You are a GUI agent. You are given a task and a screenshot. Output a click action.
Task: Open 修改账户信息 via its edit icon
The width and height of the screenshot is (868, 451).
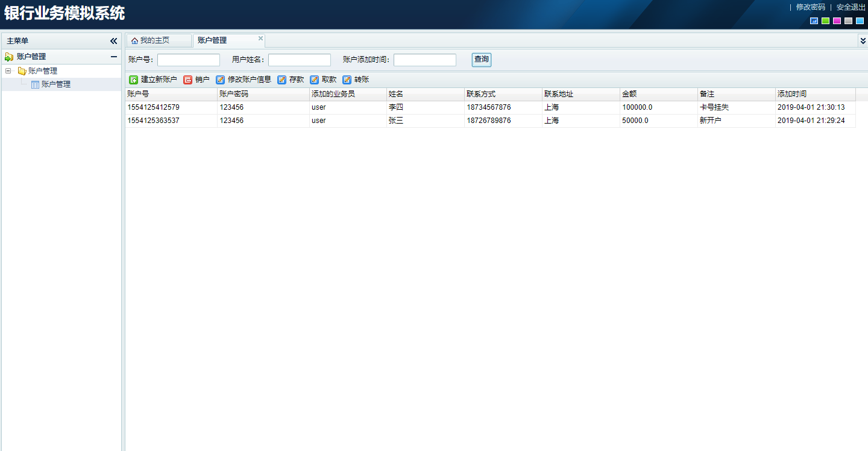coord(220,79)
